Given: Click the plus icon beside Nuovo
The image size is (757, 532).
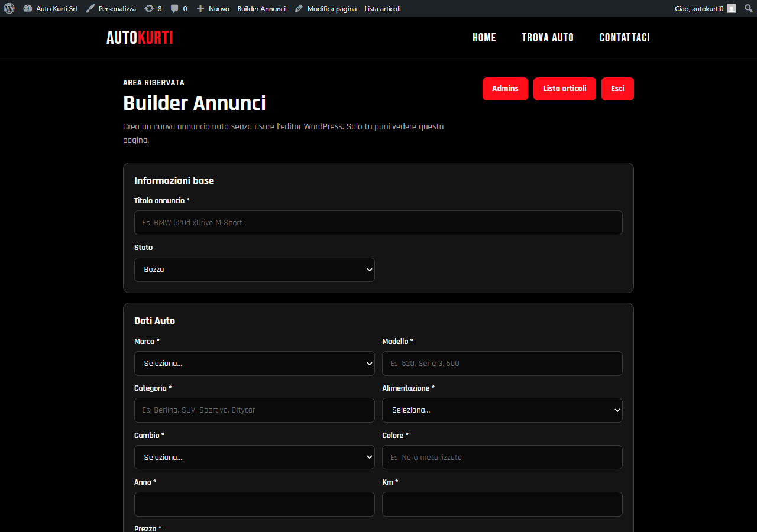Looking at the screenshot, I should pos(200,8).
